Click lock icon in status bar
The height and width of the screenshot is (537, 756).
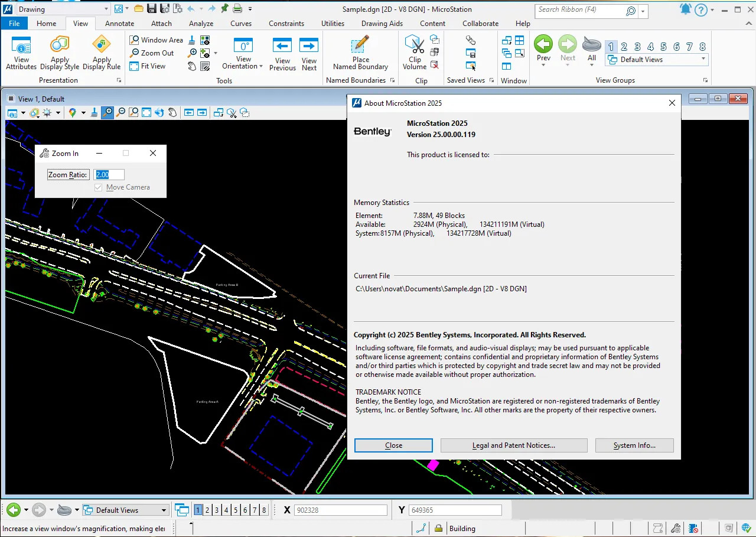tap(438, 528)
